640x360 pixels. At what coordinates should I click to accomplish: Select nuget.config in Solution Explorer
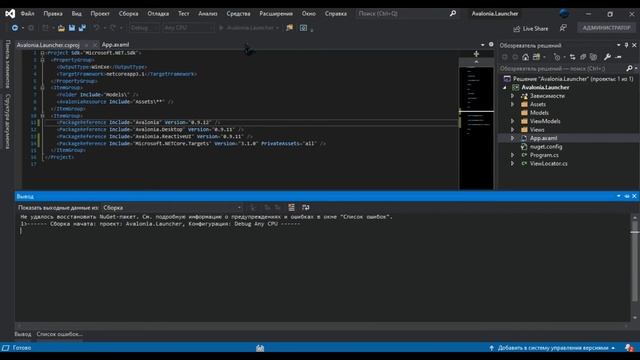546,147
